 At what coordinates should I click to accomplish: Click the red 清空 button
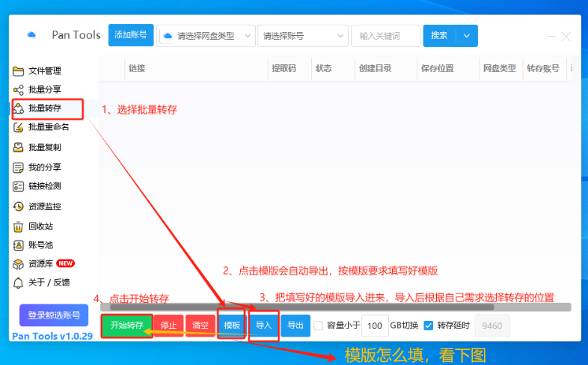(200, 325)
